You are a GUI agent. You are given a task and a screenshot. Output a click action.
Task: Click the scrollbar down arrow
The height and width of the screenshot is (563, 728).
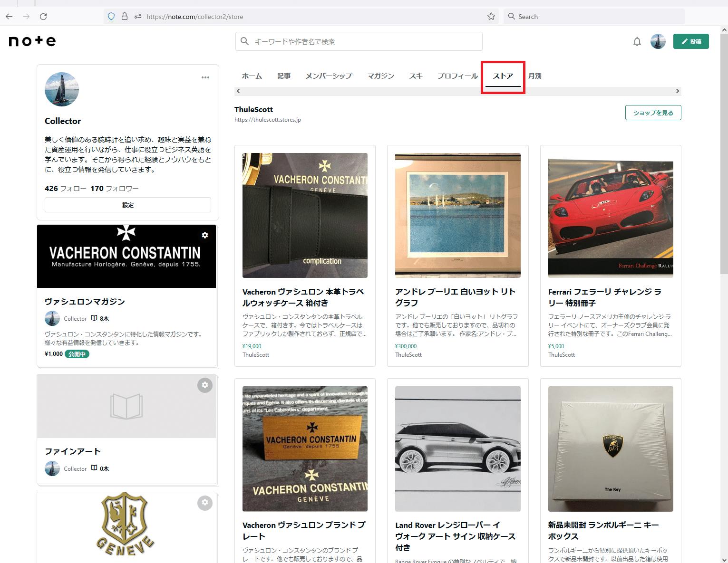pyautogui.click(x=724, y=559)
